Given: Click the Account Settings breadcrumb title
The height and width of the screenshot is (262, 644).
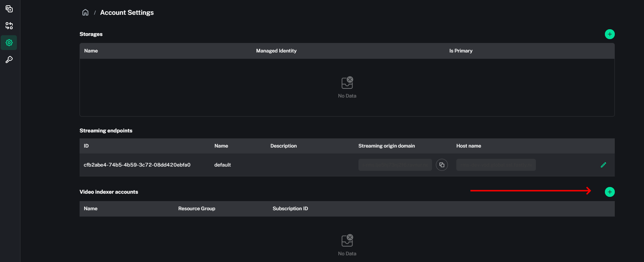Looking at the screenshot, I should 127,13.
